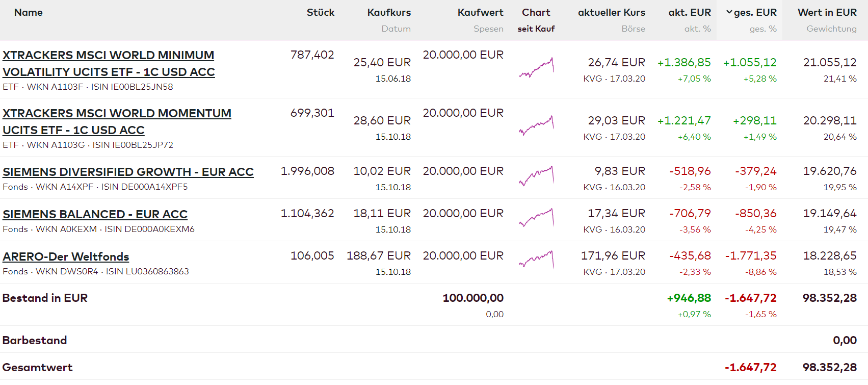
Task: Sort by the Kaufwert column header
Action: point(480,13)
